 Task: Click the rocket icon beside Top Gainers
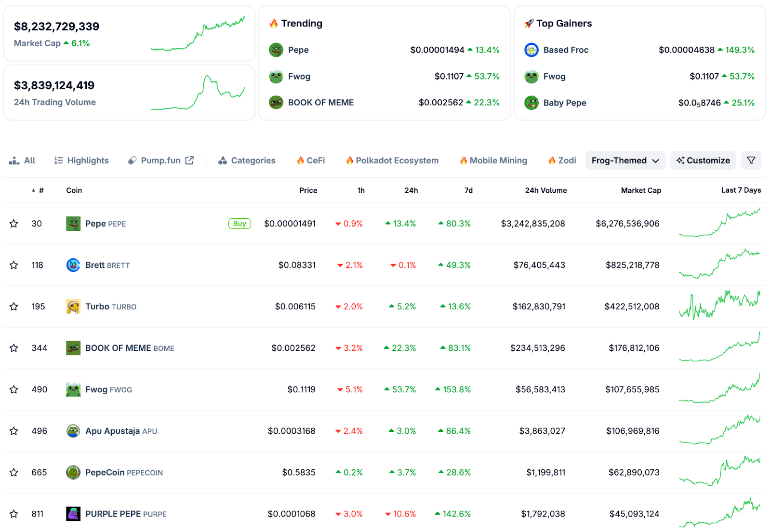pos(529,23)
